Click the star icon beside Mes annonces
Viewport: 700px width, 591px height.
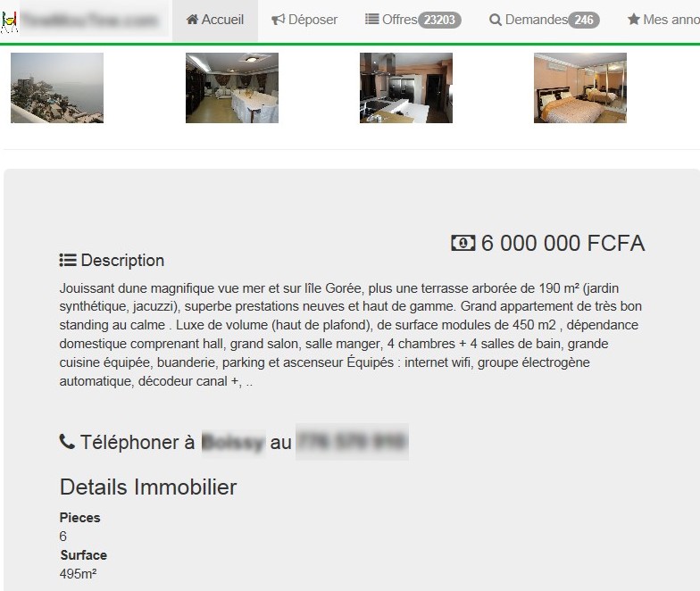click(634, 20)
